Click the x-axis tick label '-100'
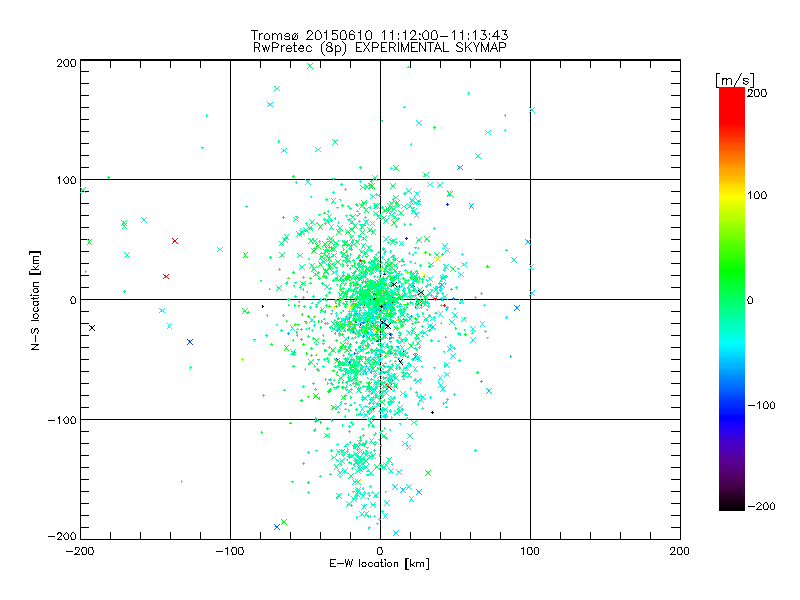The width and height of the screenshot is (800, 600). pyautogui.click(x=230, y=551)
